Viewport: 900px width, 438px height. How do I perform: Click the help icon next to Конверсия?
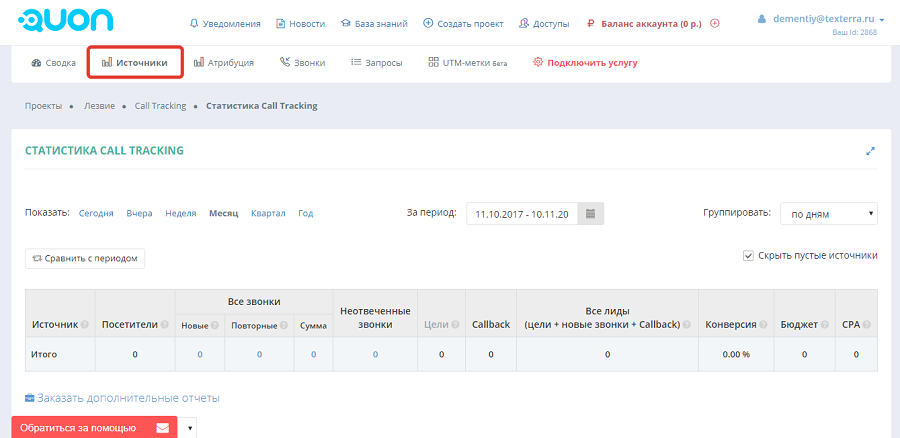[763, 325]
